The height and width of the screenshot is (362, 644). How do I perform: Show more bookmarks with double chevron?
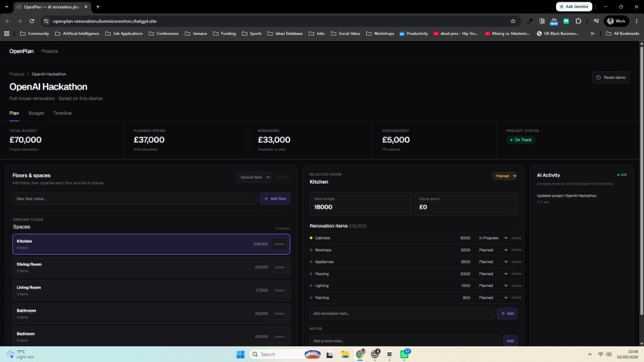click(592, 34)
